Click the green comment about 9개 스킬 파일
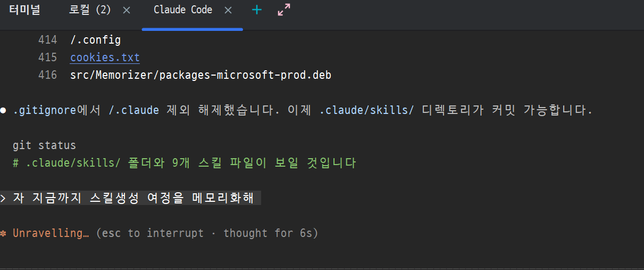Image resolution: width=644 pixels, height=270 pixels. click(x=185, y=163)
